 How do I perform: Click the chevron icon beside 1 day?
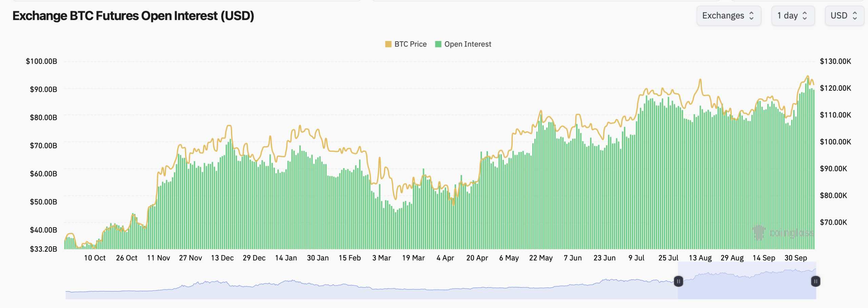[x=805, y=16]
